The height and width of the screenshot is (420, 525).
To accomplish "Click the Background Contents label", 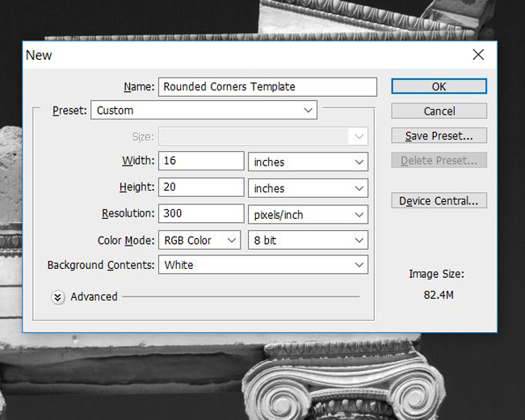I will tap(101, 265).
